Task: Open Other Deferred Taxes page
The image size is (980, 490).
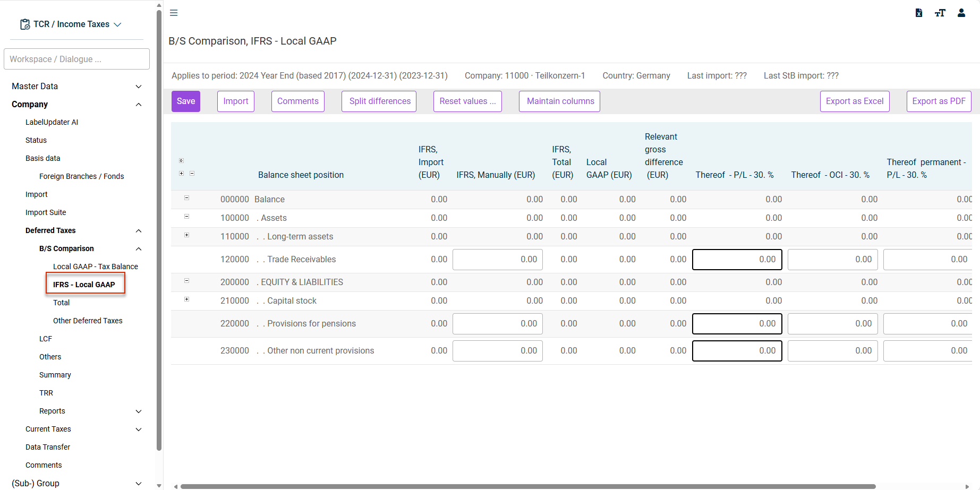Action: click(x=88, y=321)
